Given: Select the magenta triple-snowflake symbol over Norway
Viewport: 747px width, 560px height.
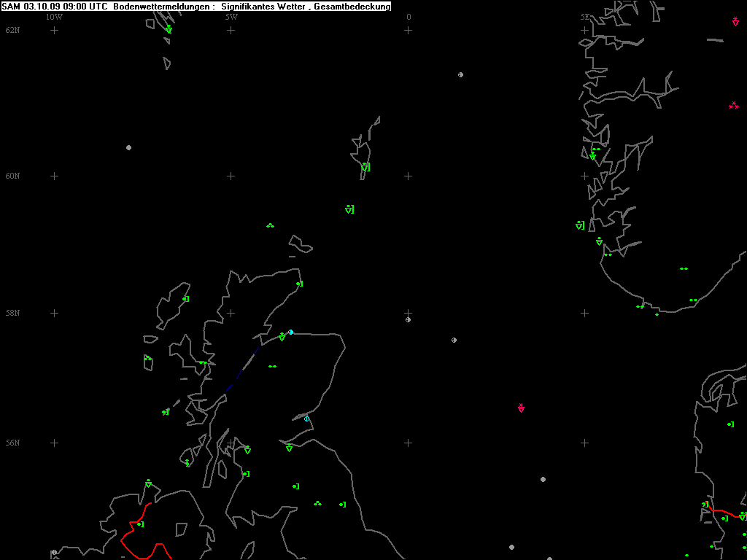Looking at the screenshot, I should 734,106.
